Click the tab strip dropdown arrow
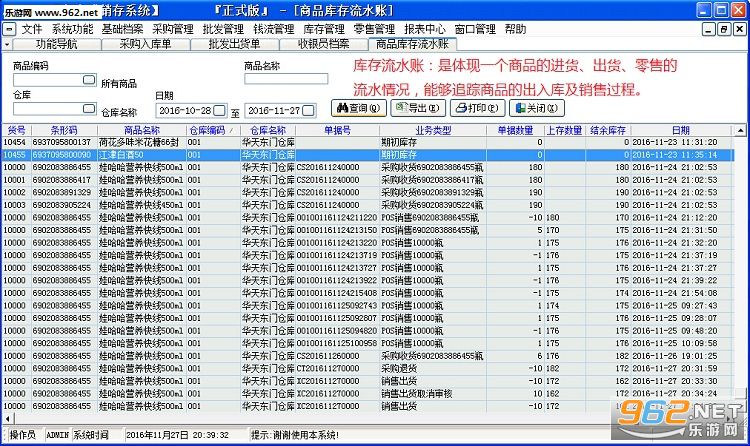The height and width of the screenshot is (446, 750). [7, 45]
